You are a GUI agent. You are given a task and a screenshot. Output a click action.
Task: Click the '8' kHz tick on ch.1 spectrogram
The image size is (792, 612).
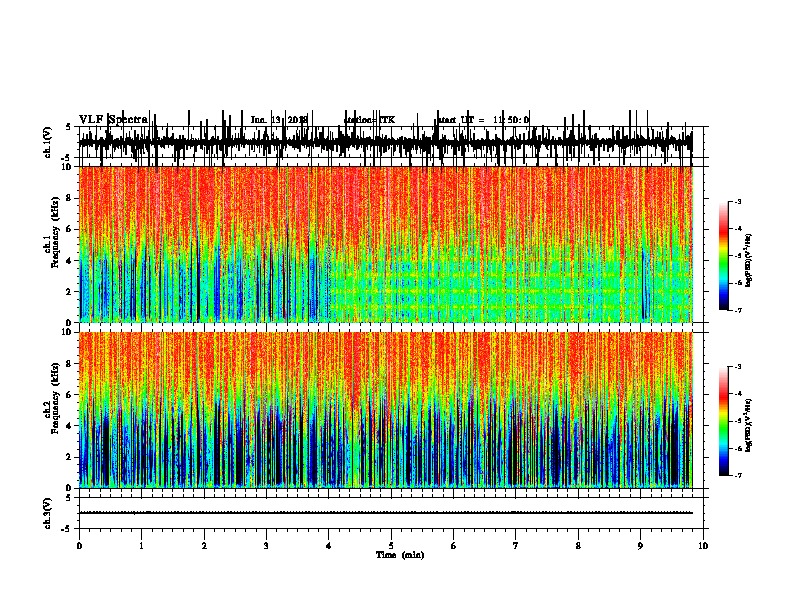tap(70, 198)
